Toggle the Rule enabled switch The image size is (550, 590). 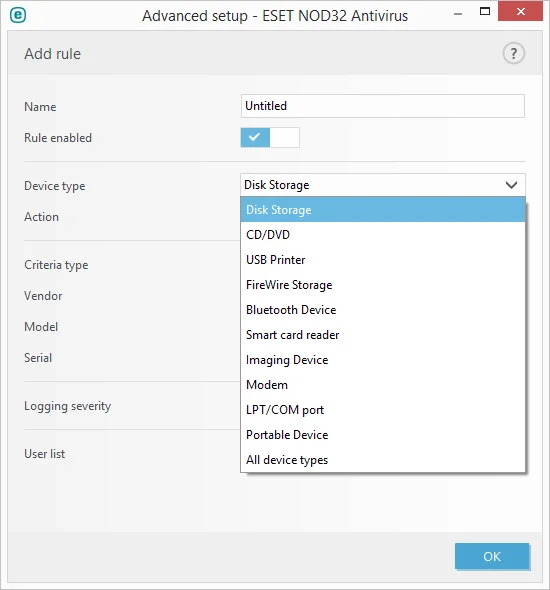tap(270, 137)
